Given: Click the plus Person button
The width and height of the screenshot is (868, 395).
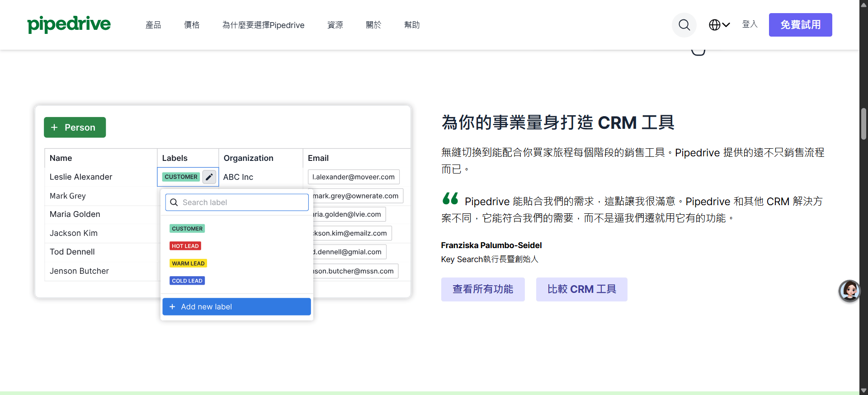Looking at the screenshot, I should coord(75,127).
